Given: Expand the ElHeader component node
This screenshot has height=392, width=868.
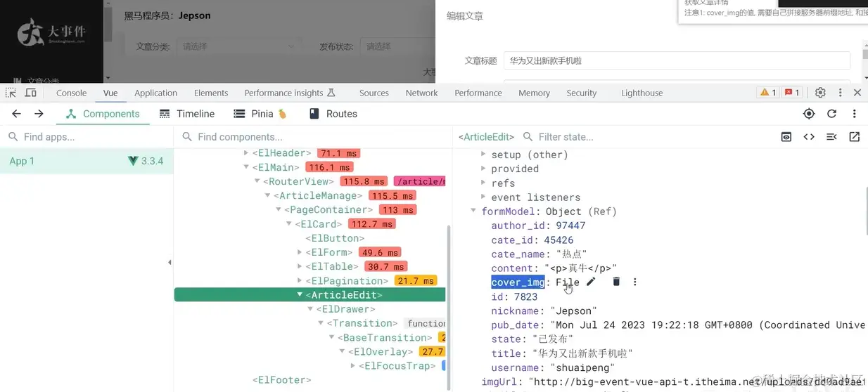Looking at the screenshot, I should (246, 152).
